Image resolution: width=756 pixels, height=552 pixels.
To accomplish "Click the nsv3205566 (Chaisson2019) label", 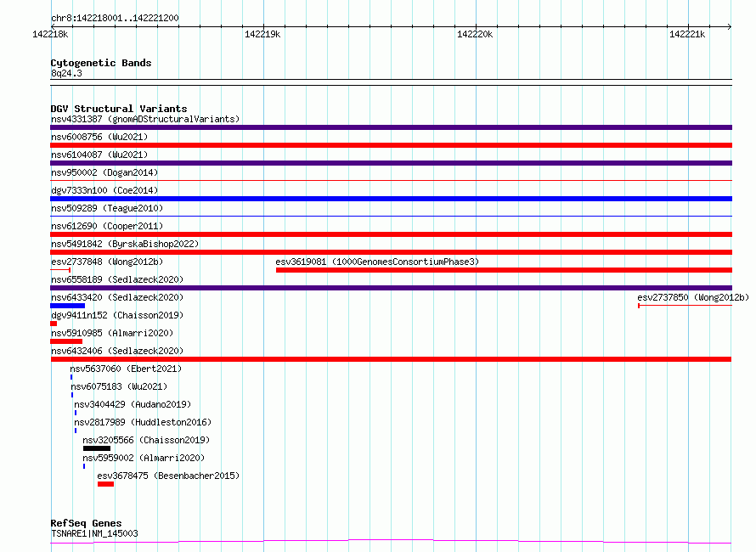I will pyautogui.click(x=146, y=440).
